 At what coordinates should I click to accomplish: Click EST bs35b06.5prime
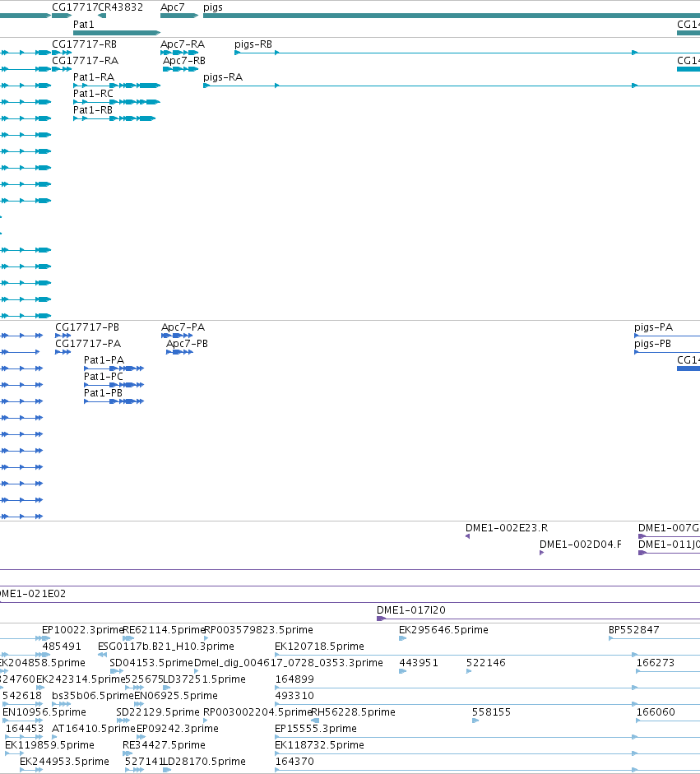pyautogui.click(x=92, y=696)
